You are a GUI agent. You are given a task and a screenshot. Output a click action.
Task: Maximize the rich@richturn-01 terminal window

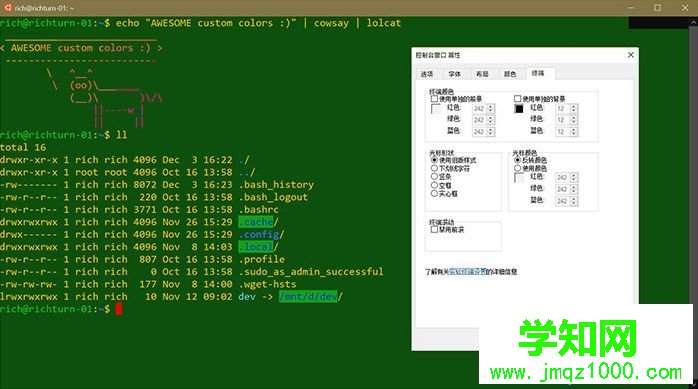[x=657, y=8]
